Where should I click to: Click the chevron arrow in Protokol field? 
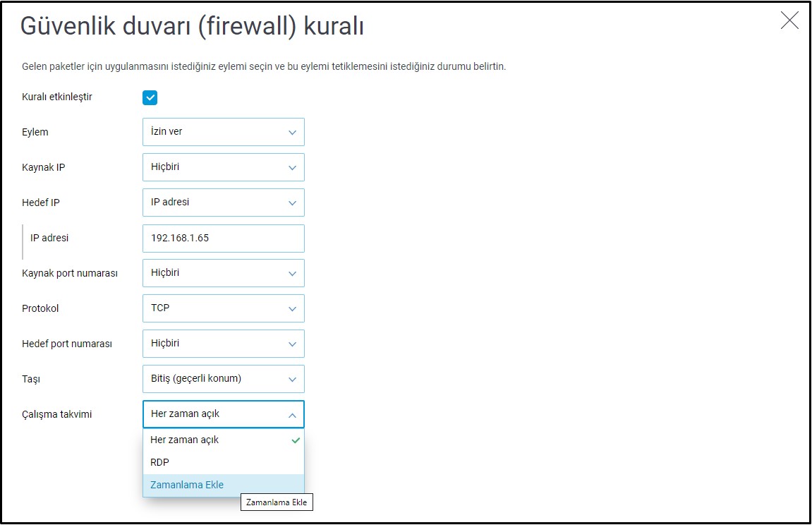[292, 309]
